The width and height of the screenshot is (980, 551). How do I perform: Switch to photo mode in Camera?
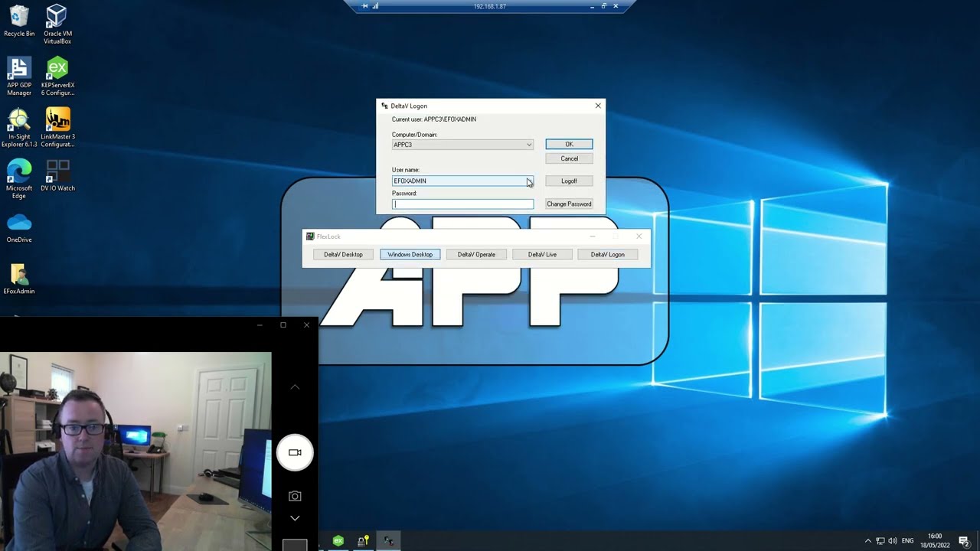pos(295,497)
